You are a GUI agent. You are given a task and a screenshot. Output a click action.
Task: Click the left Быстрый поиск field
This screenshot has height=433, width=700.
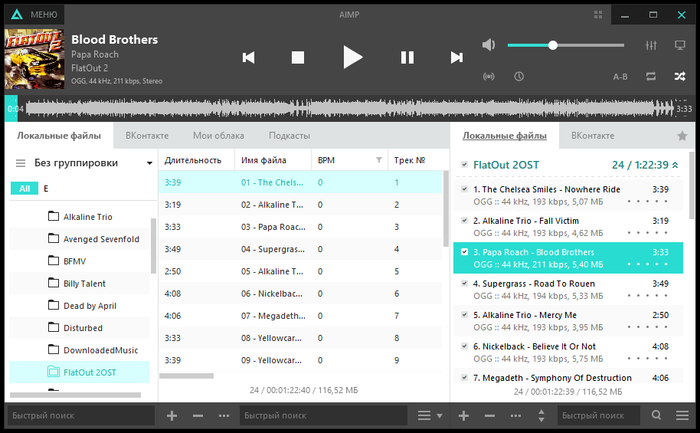[80, 416]
